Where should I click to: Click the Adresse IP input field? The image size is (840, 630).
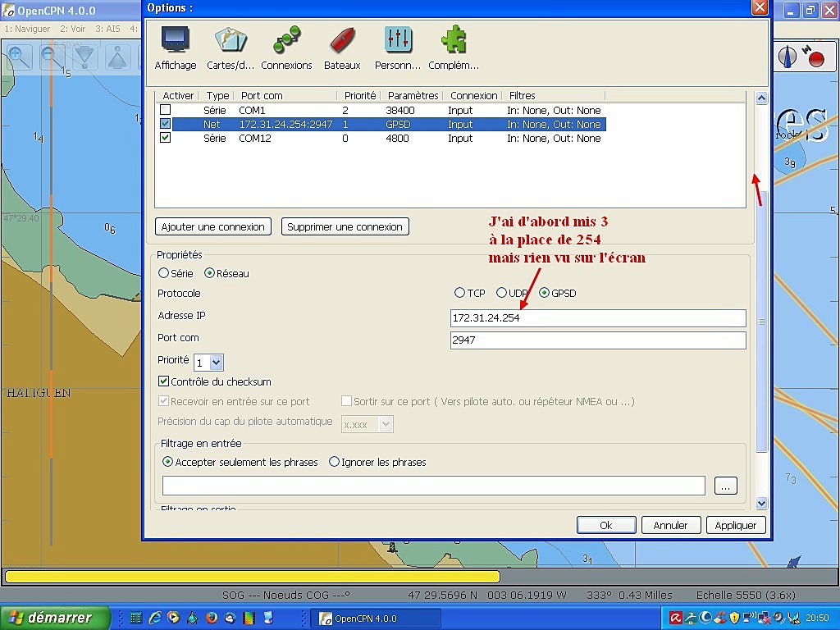click(598, 317)
